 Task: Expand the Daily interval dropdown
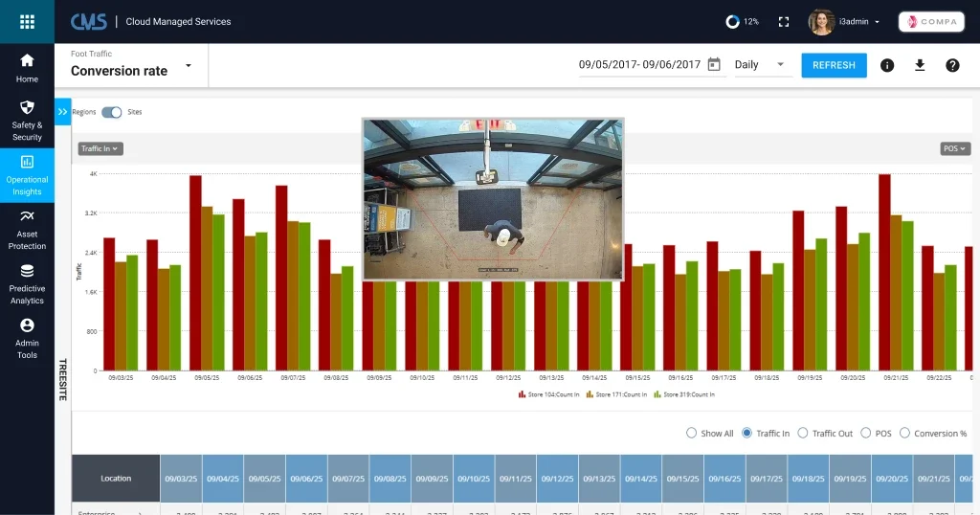[760, 65]
